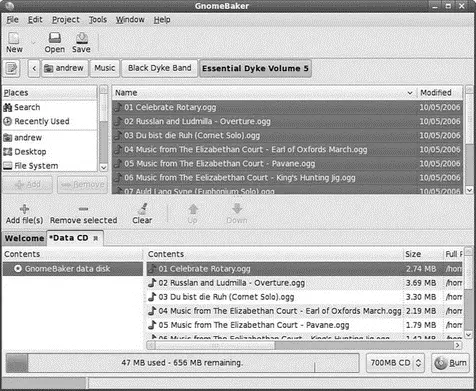Screen dimensions: 476x391
Task: Click the Name column header
Action: (264, 93)
